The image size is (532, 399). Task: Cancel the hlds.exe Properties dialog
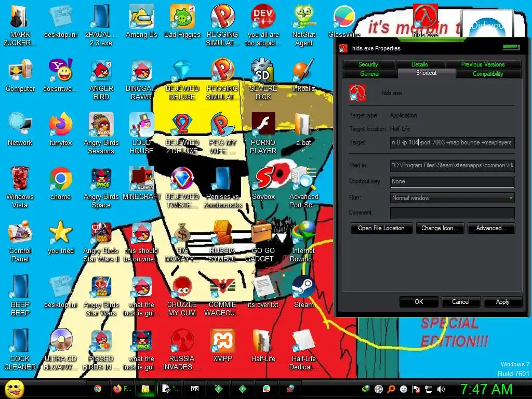tap(460, 302)
